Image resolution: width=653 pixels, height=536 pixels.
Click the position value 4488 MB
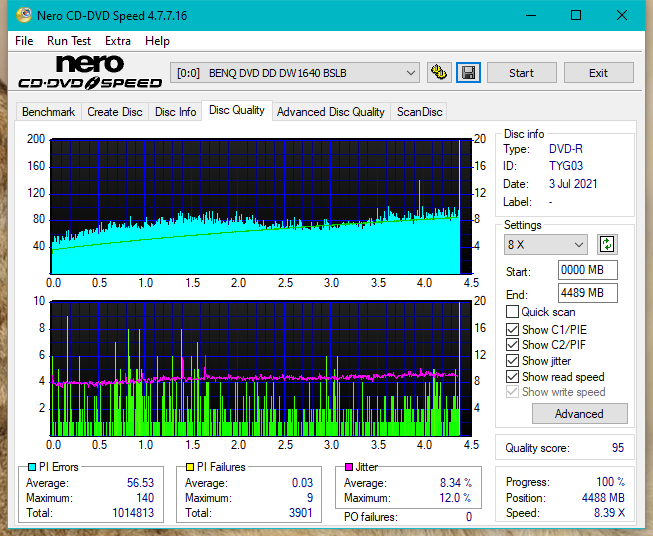(603, 498)
